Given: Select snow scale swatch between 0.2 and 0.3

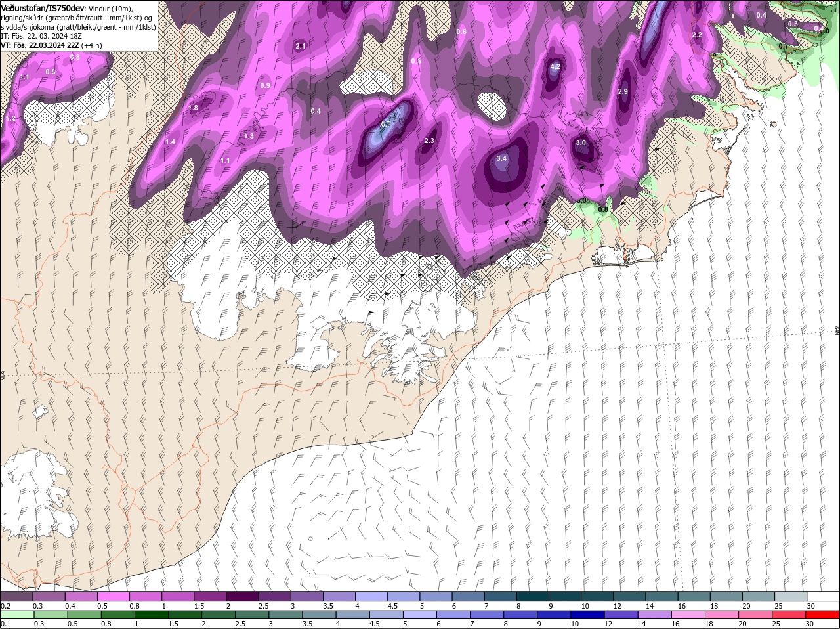Looking at the screenshot, I should point(16,596).
